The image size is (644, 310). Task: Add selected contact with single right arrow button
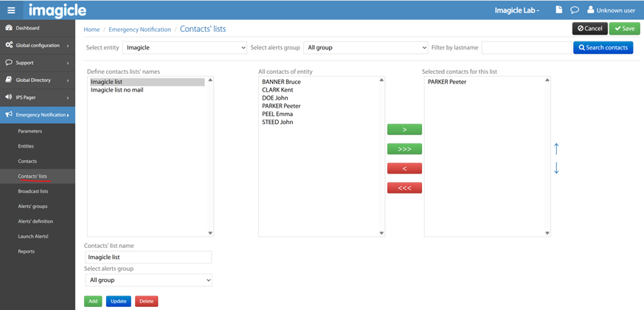coord(404,130)
